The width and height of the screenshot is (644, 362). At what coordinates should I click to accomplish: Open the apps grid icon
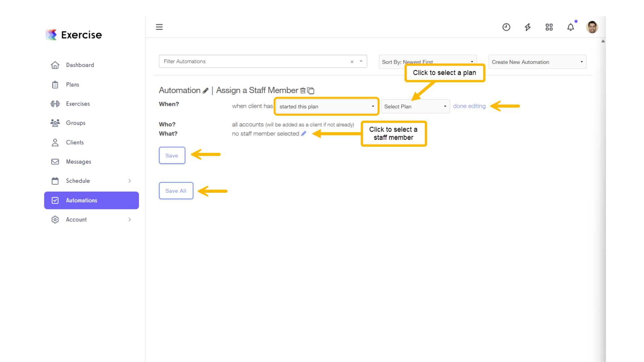coord(549,27)
